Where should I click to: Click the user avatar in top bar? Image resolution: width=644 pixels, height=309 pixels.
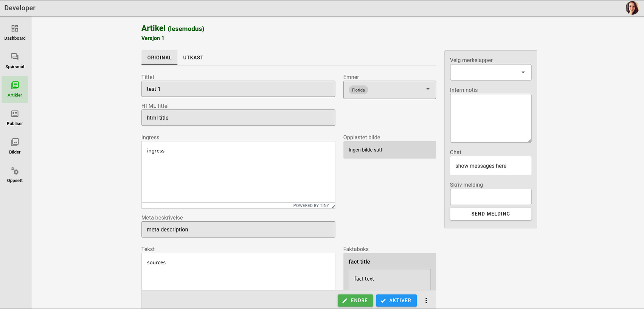point(632,8)
